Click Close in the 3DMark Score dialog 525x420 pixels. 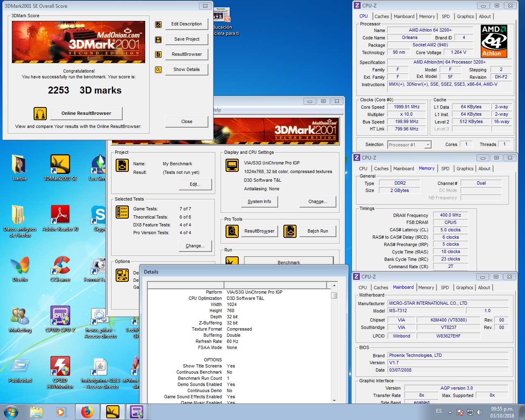coord(187,122)
